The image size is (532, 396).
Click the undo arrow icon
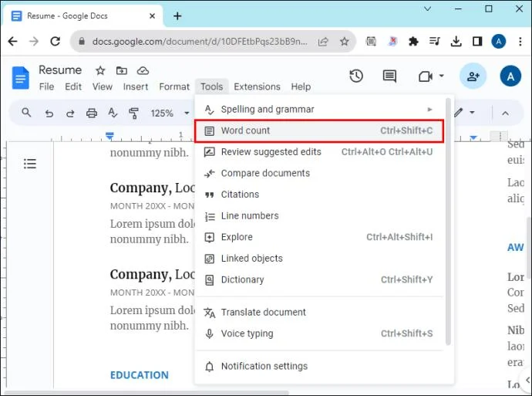point(49,113)
